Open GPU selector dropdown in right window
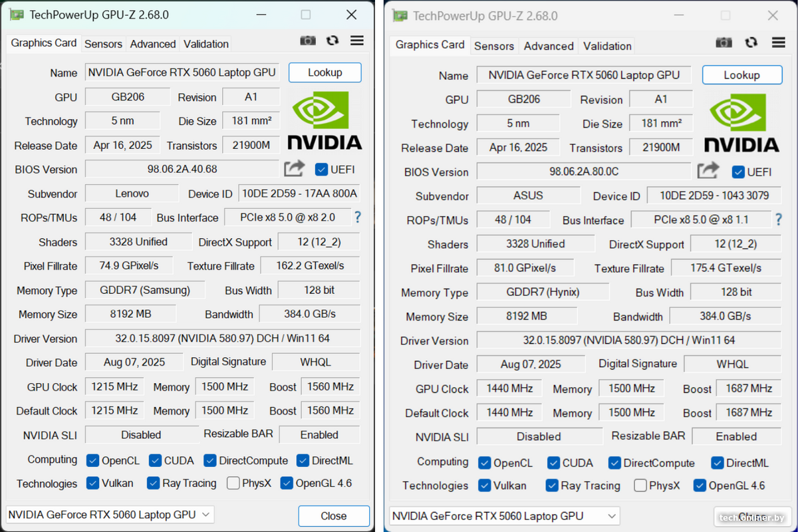 coord(505,515)
